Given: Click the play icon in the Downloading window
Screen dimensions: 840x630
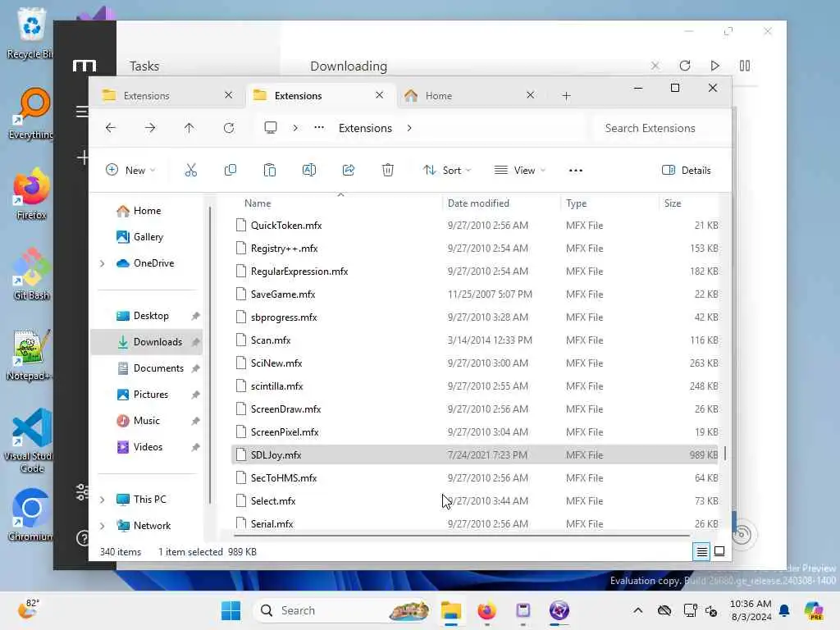Looking at the screenshot, I should [x=714, y=66].
